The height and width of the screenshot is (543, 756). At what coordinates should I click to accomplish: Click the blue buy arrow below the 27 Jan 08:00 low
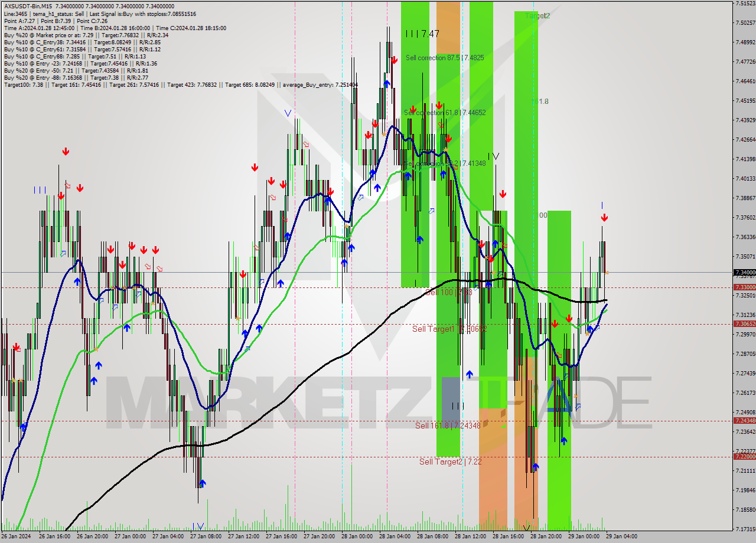tap(203, 483)
